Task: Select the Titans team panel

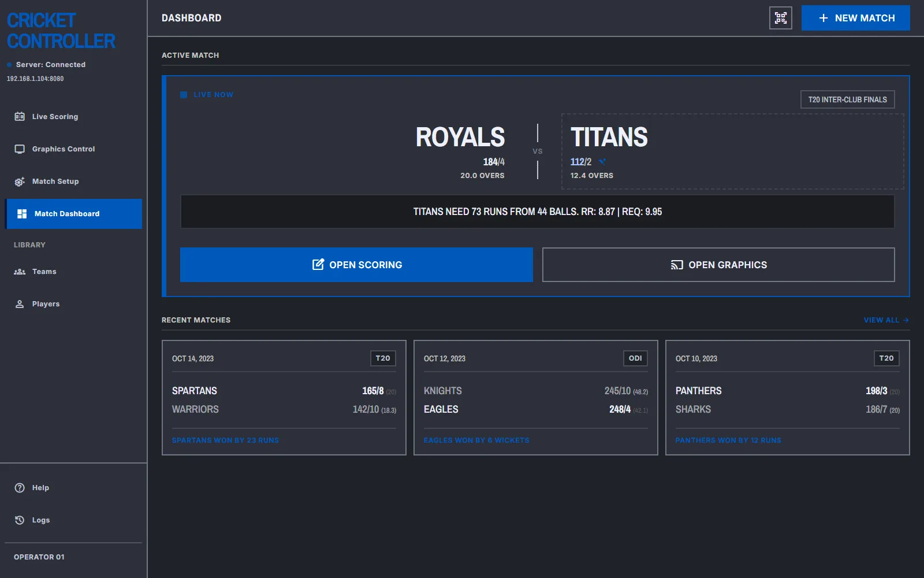Action: 733,151
